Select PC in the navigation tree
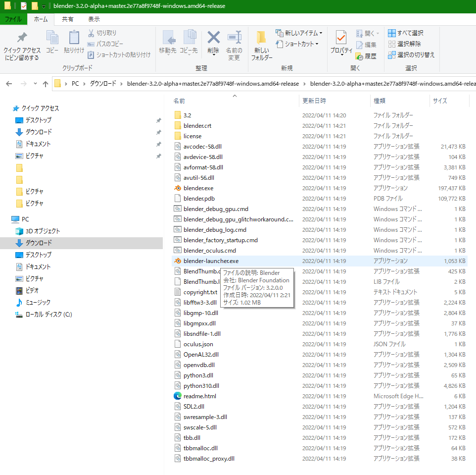The width and height of the screenshot is (476, 475). tap(20, 219)
